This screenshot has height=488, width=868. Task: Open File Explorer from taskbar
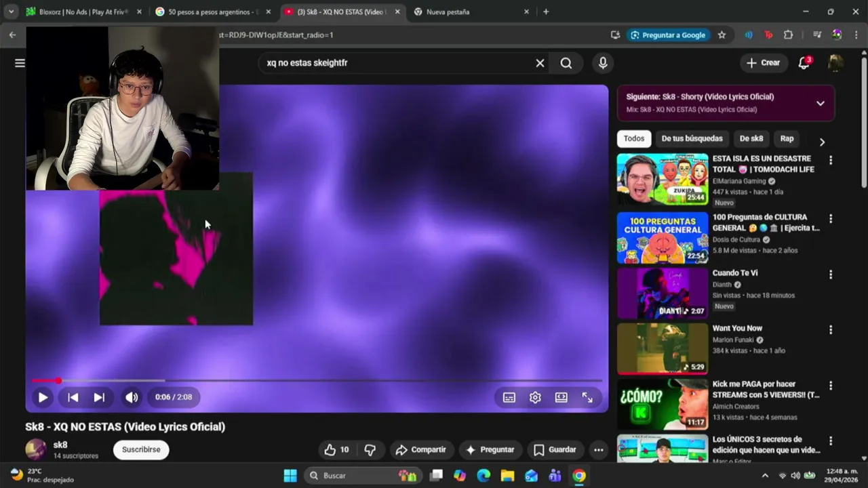(x=507, y=476)
